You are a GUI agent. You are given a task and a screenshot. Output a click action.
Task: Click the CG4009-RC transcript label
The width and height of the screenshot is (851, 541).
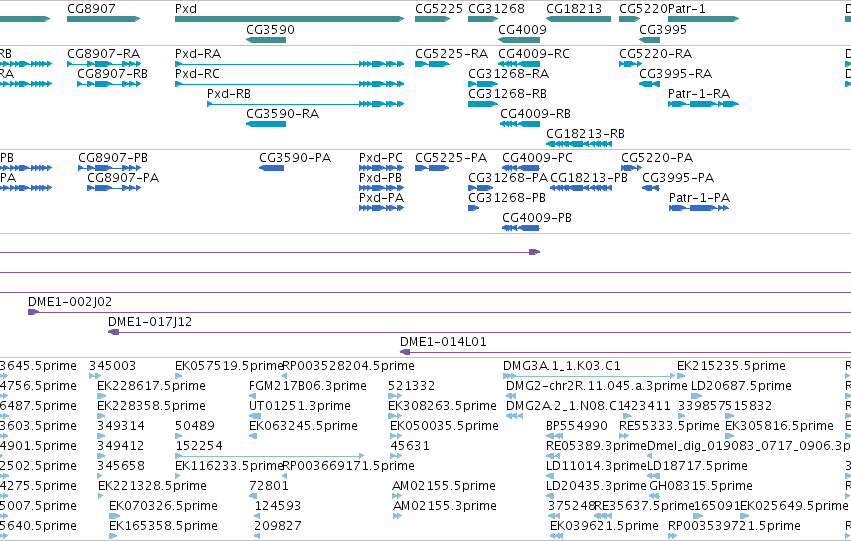coord(534,54)
